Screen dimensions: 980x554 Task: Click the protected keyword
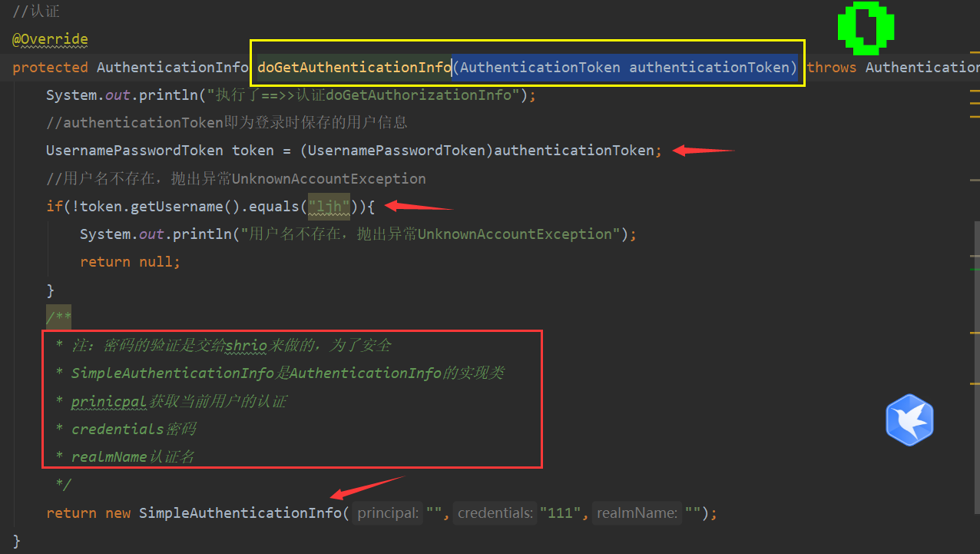[50, 68]
